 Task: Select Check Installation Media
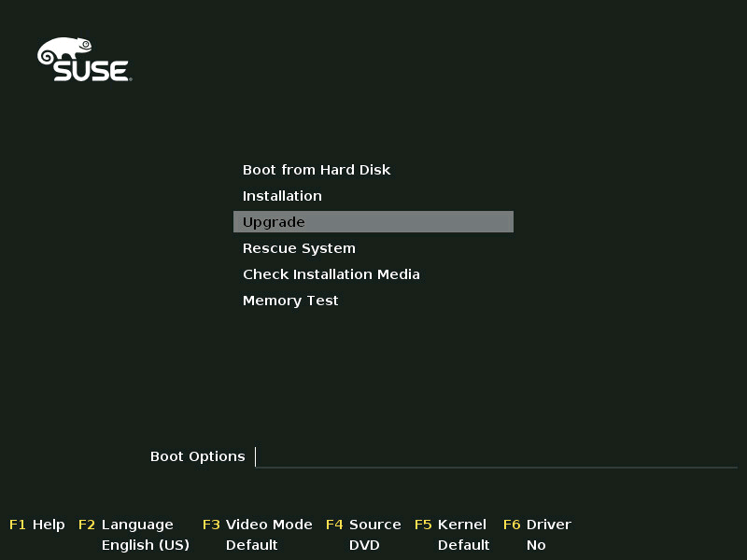(331, 273)
